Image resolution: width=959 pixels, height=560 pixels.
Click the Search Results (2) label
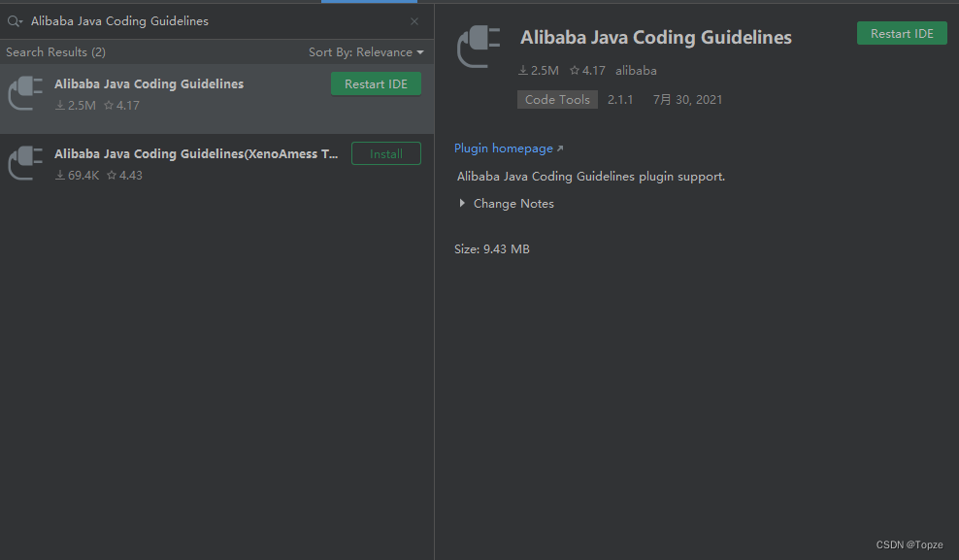(55, 52)
